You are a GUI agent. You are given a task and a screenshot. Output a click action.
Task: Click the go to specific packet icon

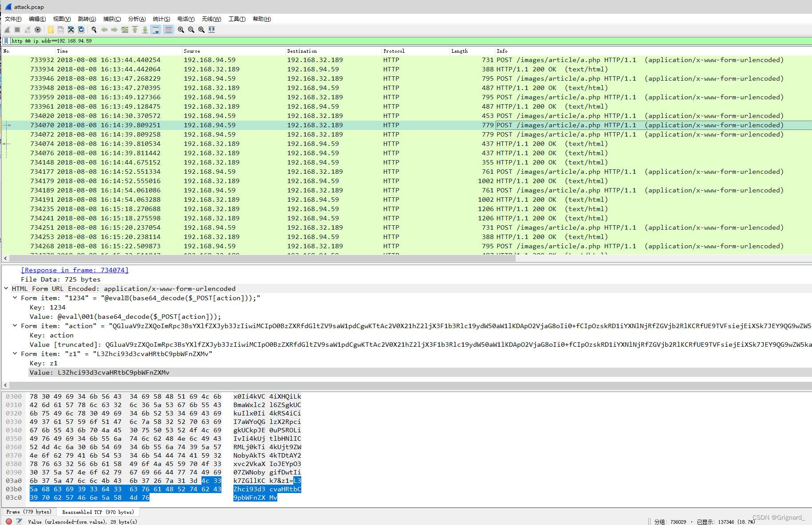[x=125, y=30]
